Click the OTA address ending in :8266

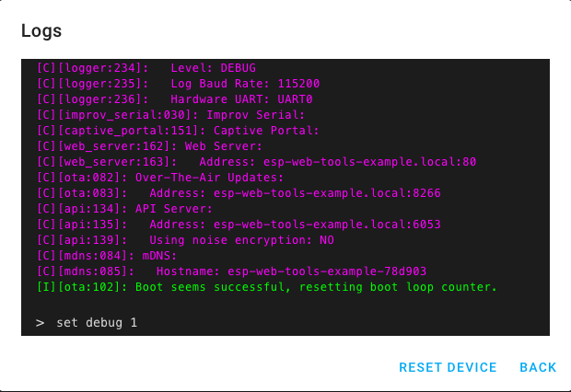coord(295,193)
